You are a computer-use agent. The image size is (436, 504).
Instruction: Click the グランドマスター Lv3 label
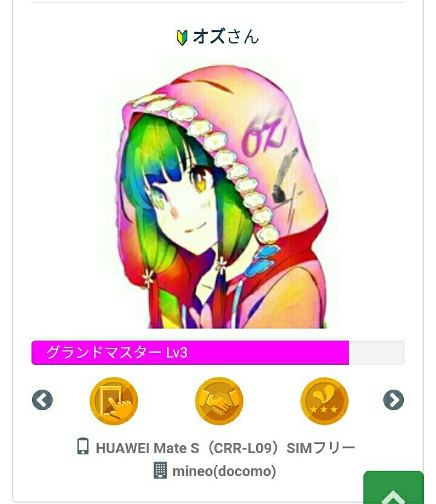tap(117, 353)
